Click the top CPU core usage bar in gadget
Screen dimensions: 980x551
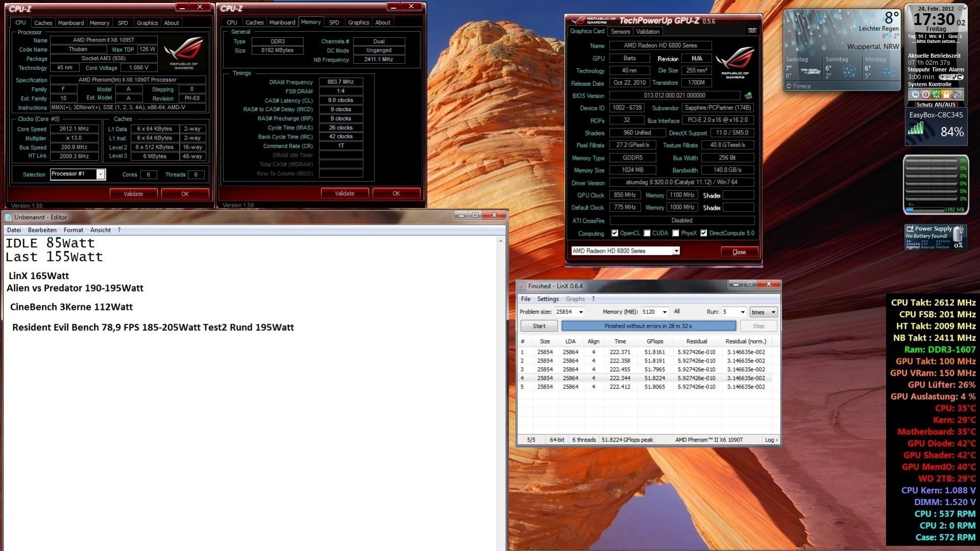(931, 160)
